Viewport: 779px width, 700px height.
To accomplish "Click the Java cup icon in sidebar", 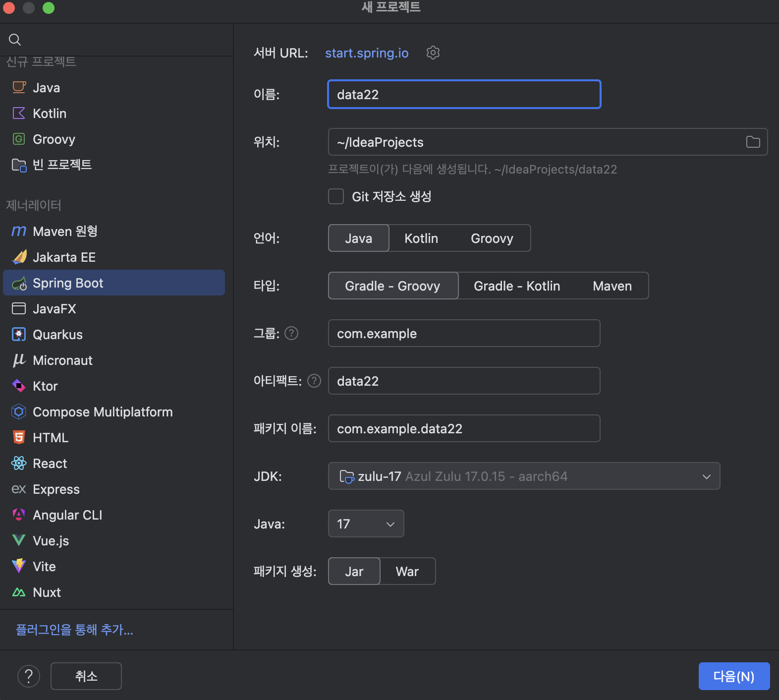I will pyautogui.click(x=19, y=88).
